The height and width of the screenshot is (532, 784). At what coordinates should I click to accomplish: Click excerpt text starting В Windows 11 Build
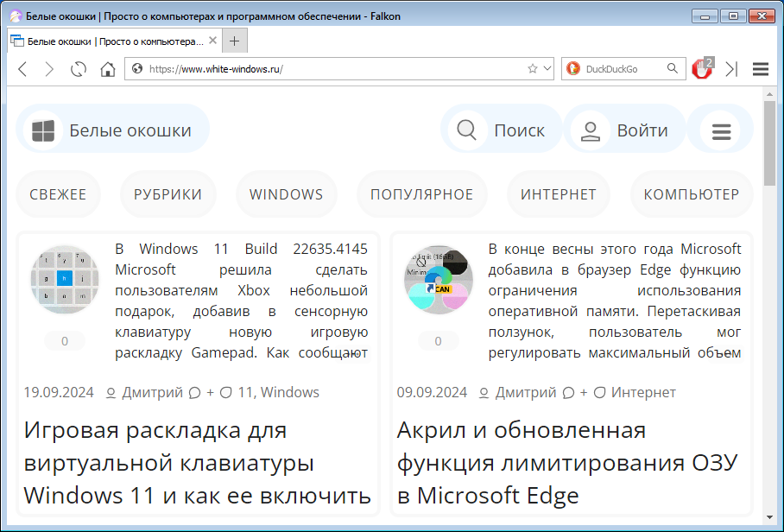coord(241,301)
